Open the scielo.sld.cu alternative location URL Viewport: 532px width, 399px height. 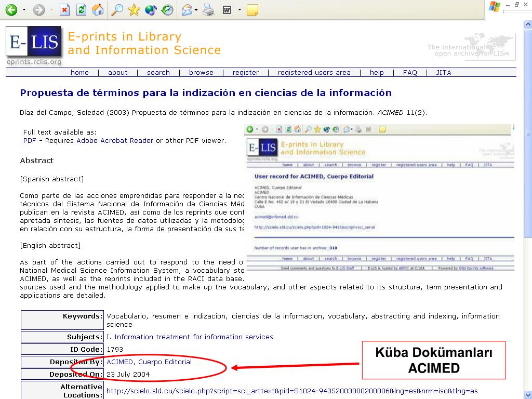pos(292,391)
